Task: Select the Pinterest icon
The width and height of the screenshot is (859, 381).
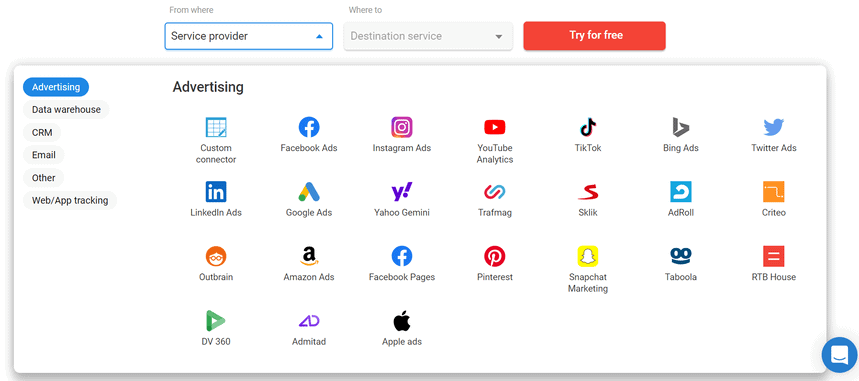Action: tap(495, 256)
